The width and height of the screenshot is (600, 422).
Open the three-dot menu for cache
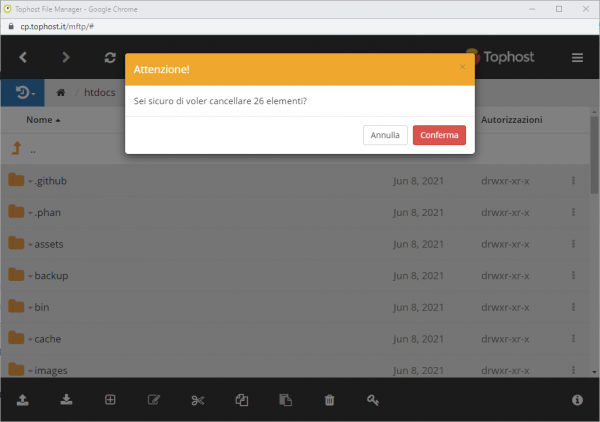coord(573,339)
